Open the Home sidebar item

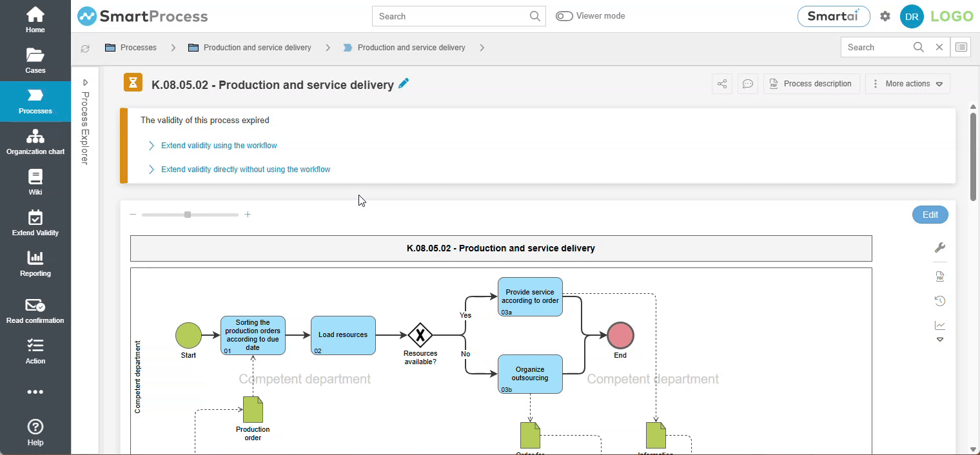[35, 20]
